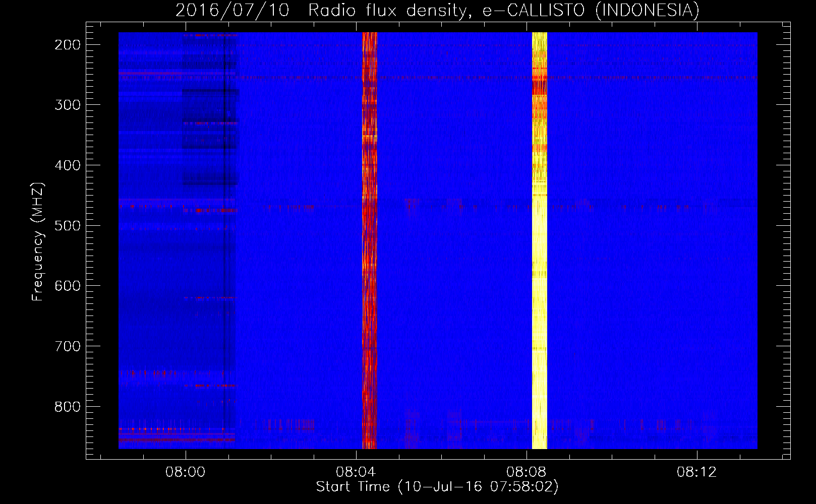Image resolution: width=816 pixels, height=504 pixels.
Task: Click the 'e-CALLISTO (INDONESIA)' title text
Action: point(591,11)
